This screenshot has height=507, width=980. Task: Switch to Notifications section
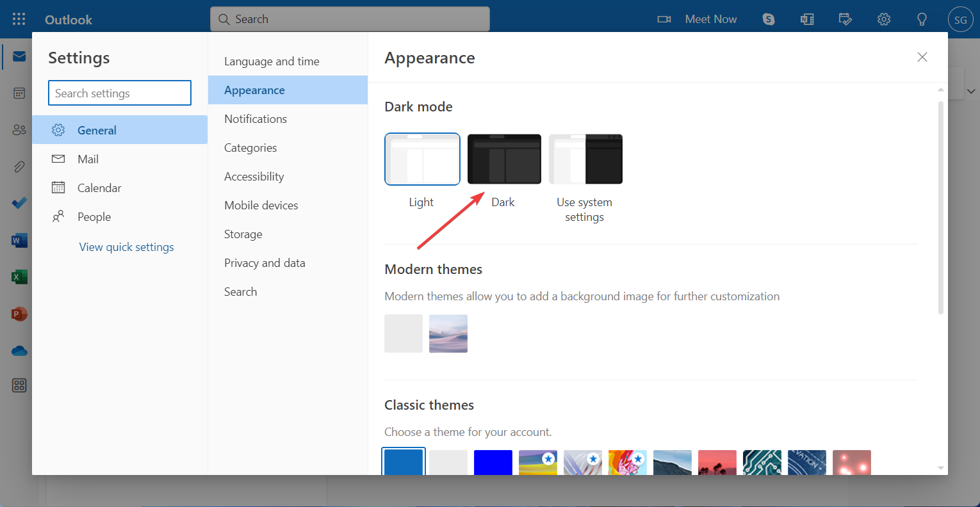click(288, 119)
